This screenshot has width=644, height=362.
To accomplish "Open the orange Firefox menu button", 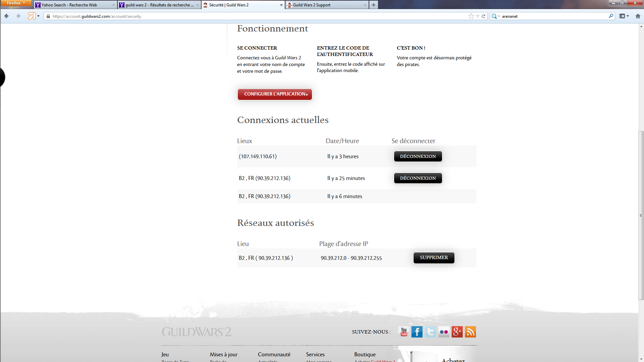I will pos(16,3).
